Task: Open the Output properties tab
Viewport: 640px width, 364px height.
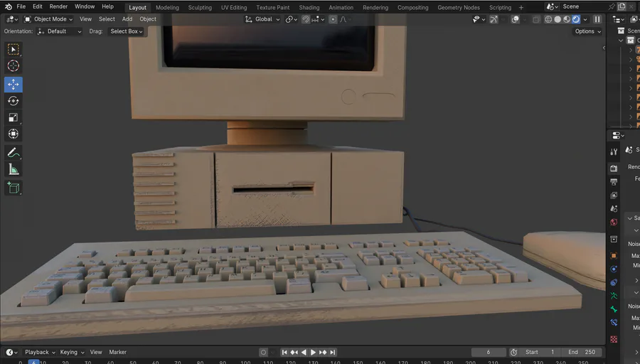Action: [614, 181]
